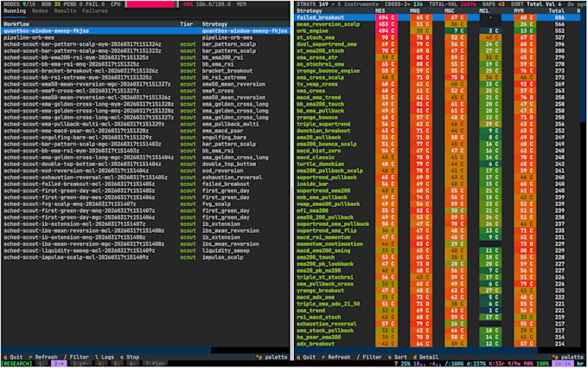This screenshot has width=588, height=368.
Task: Click the MNQ column header
Action: point(415,11)
